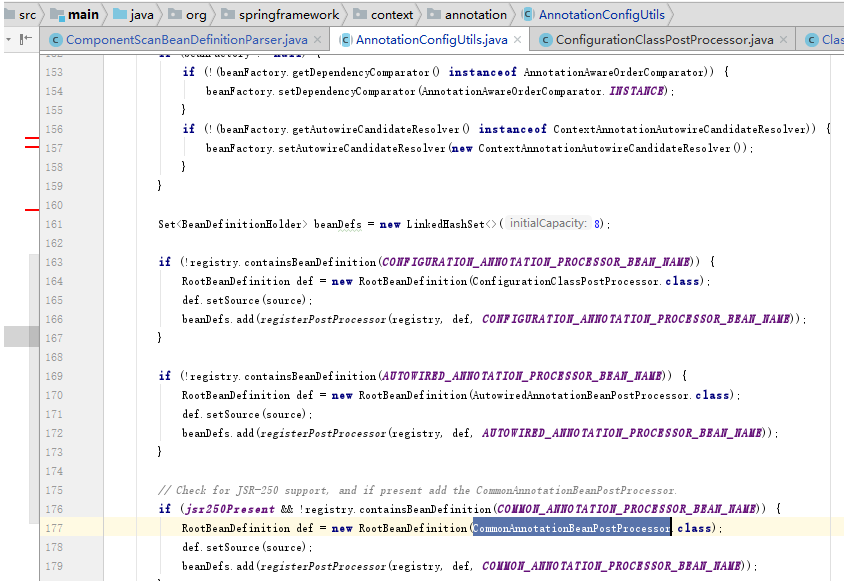Click the JSR-250 comment on line 175
844x581 pixels.
(x=417, y=490)
